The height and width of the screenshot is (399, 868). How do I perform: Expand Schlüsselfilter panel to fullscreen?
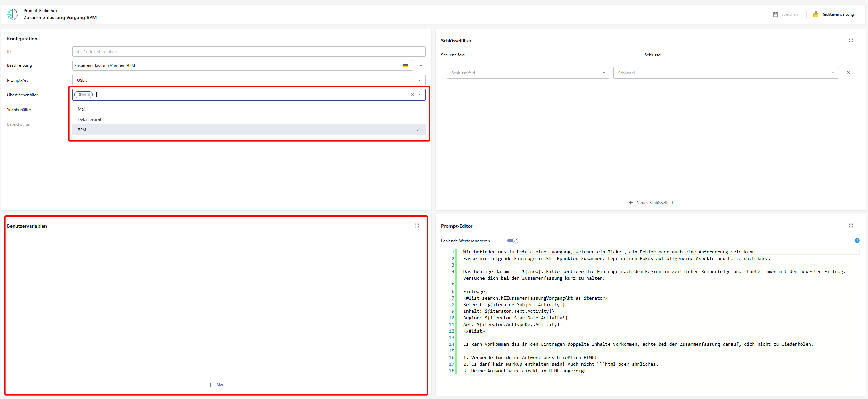click(851, 40)
